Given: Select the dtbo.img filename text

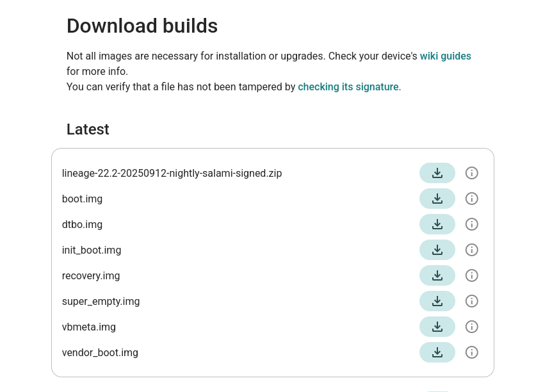Looking at the screenshot, I should (x=82, y=225).
